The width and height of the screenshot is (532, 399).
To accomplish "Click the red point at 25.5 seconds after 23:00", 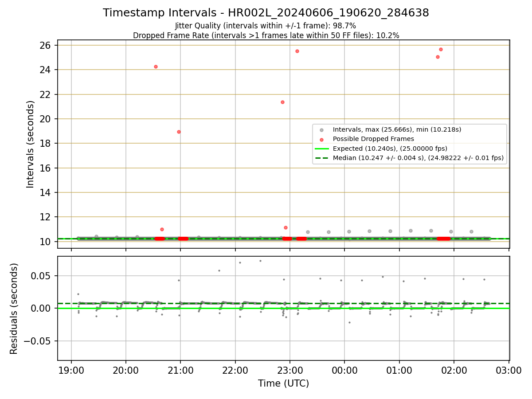I will (297, 51).
